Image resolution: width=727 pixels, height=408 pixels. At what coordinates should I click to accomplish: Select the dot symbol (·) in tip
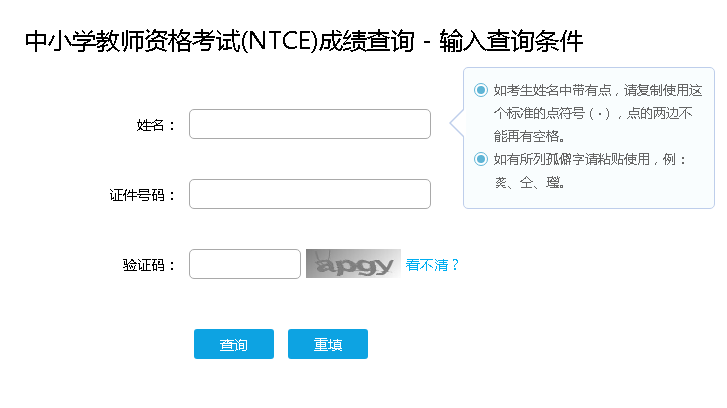600,114
